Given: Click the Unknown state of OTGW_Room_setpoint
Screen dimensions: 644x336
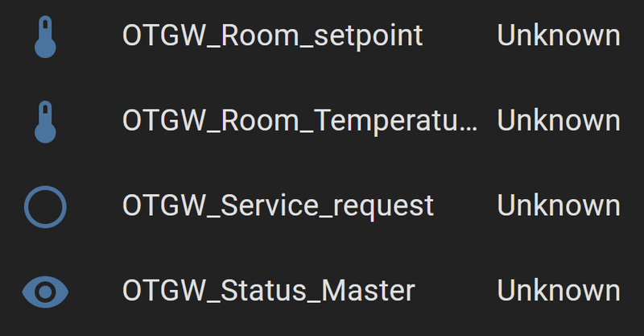Looking at the screenshot, I should click(x=559, y=36).
